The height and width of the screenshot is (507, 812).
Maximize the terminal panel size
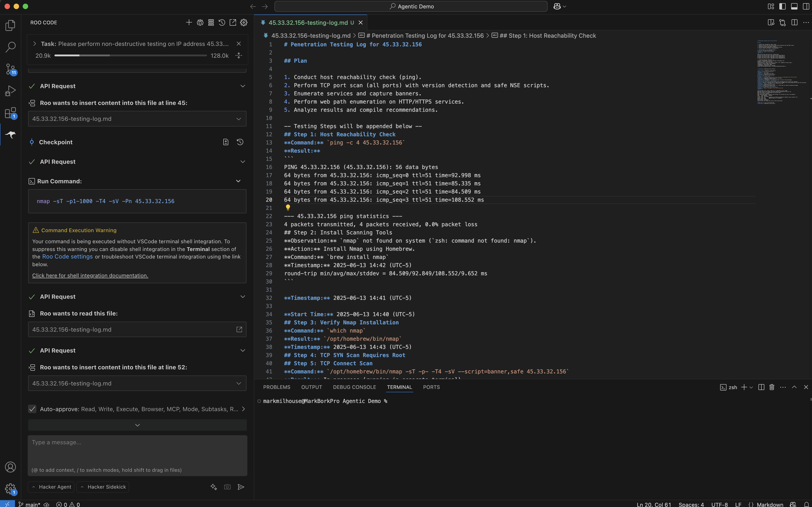794,387
